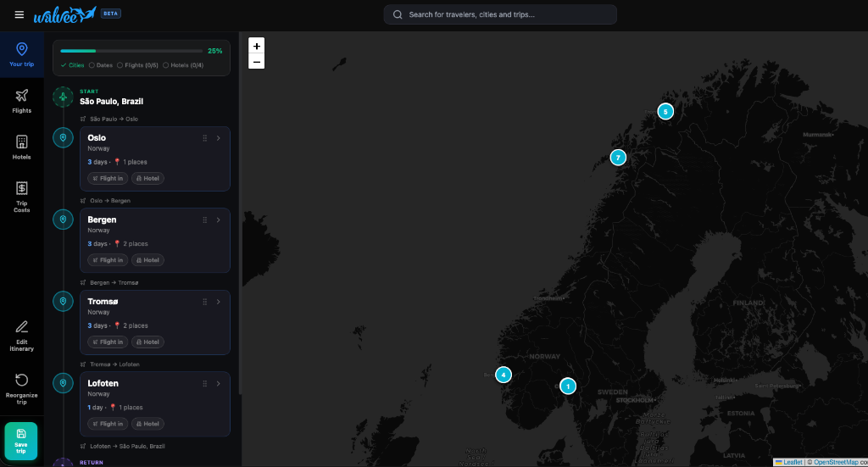Click map cluster marker 1 near Oslo
Screen dimensions: 868x467
coord(567,386)
